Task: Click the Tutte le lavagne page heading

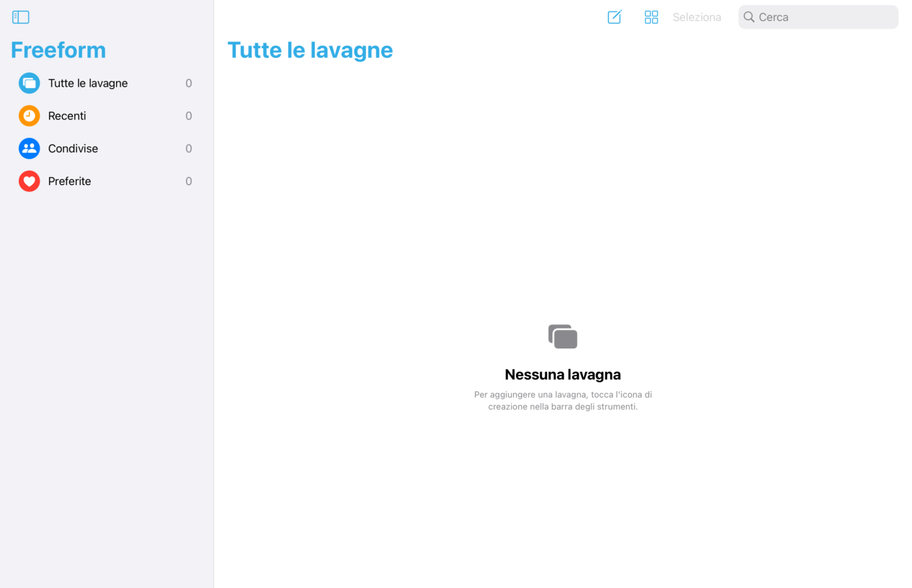Action: tap(310, 50)
